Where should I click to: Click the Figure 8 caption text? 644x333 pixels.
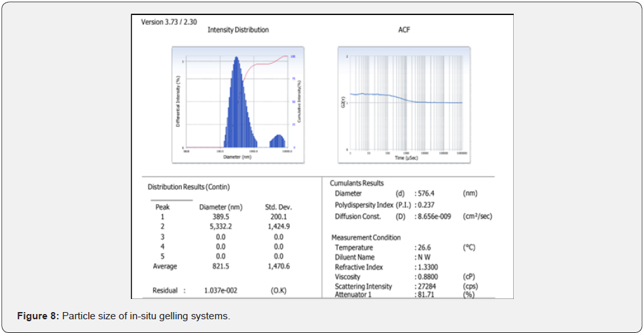(124, 317)
